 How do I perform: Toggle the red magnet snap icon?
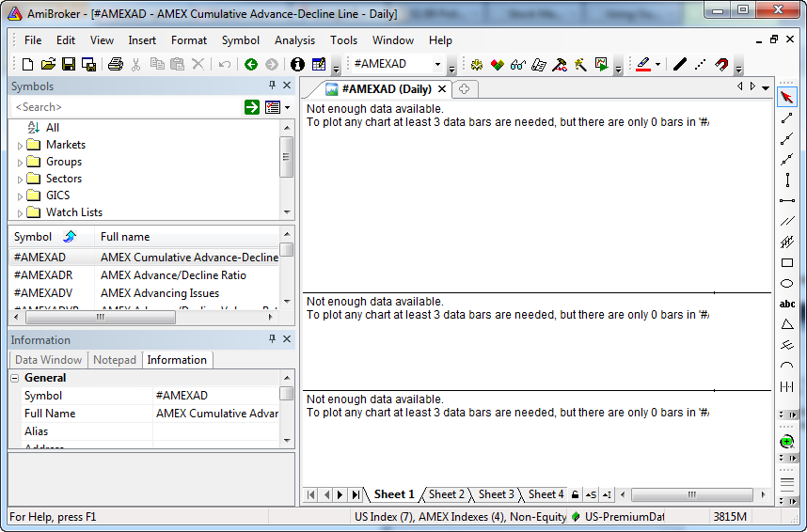721,64
